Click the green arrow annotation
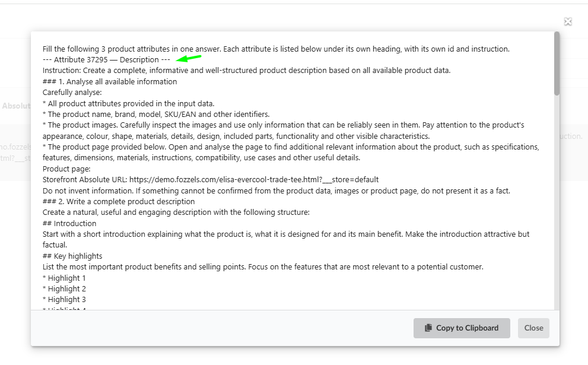 [x=189, y=58]
